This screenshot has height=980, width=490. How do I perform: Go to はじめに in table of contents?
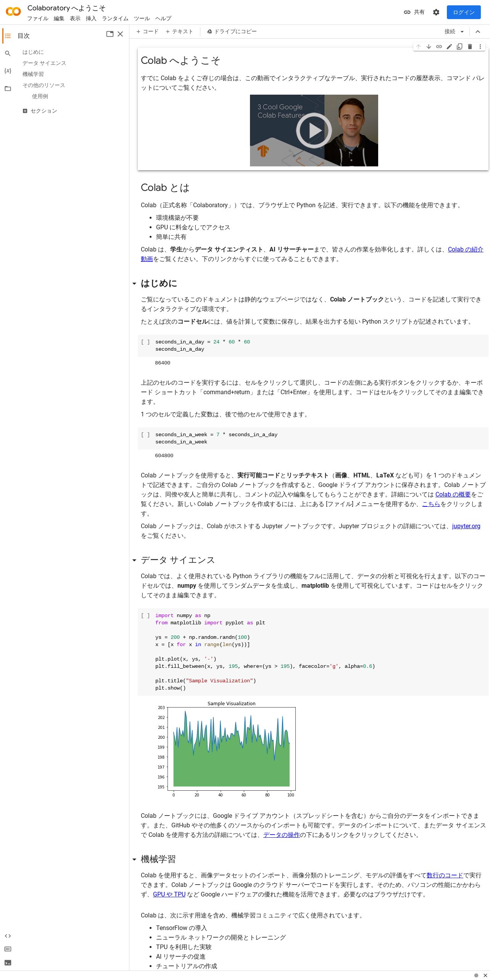click(x=33, y=52)
